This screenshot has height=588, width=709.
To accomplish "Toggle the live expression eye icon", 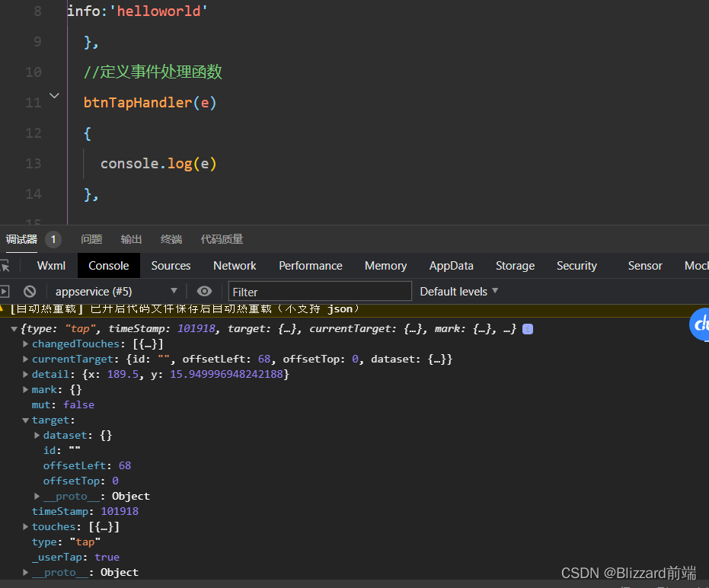I will (x=204, y=291).
